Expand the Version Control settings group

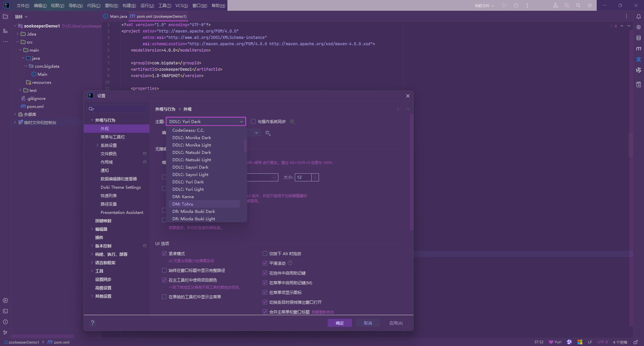click(x=92, y=246)
